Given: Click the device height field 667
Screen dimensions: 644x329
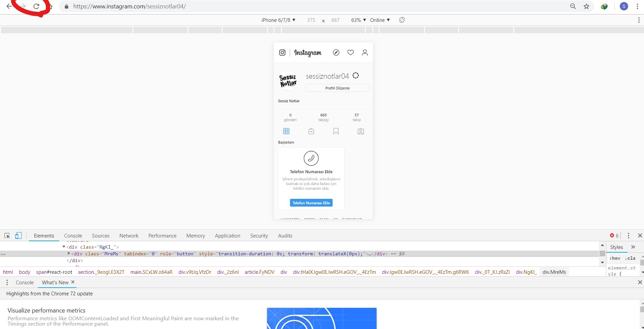Looking at the screenshot, I should pyautogui.click(x=335, y=20).
